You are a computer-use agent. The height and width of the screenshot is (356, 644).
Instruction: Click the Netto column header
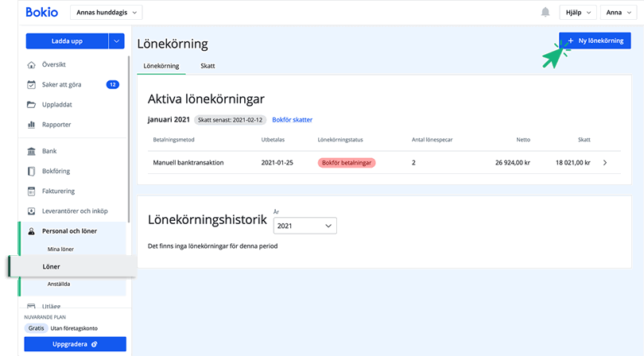click(523, 140)
